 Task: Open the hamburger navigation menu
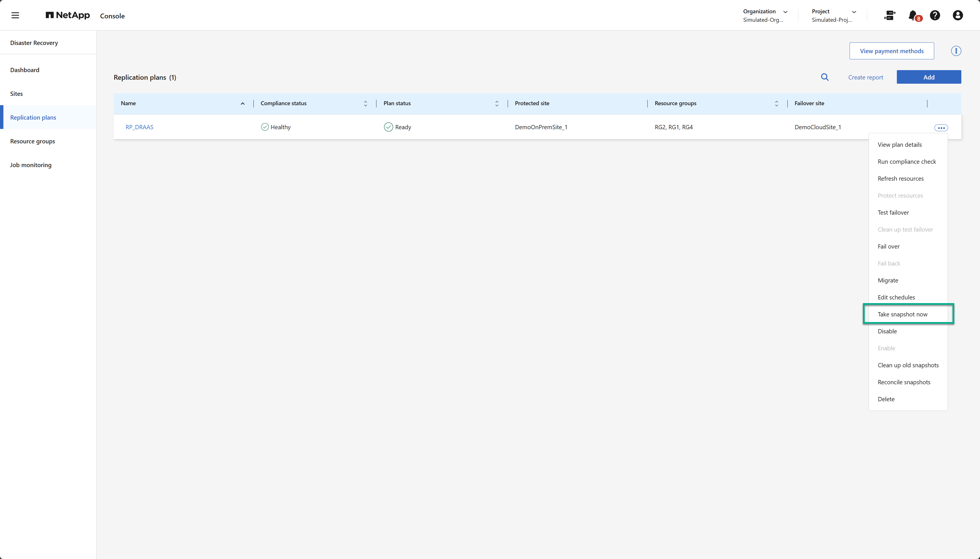(x=15, y=15)
